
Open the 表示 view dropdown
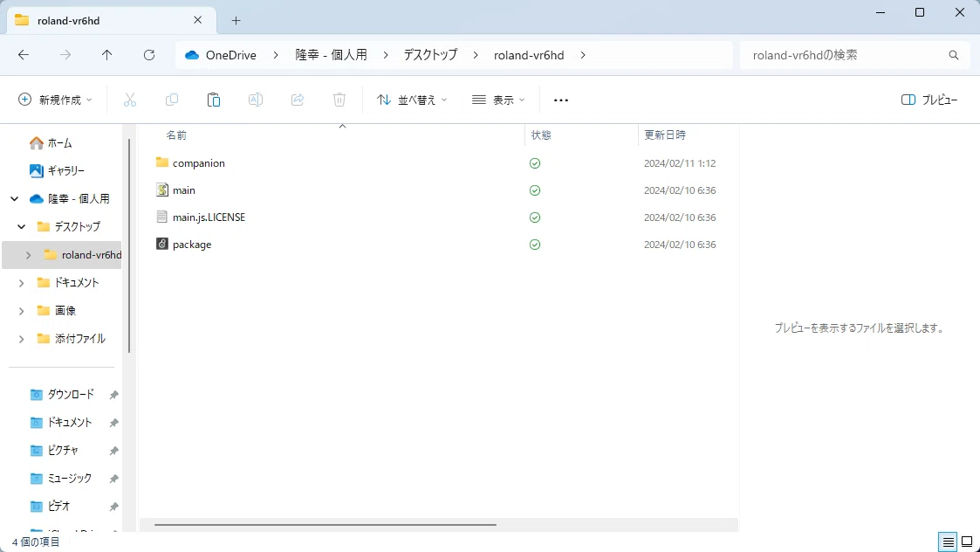(x=498, y=100)
